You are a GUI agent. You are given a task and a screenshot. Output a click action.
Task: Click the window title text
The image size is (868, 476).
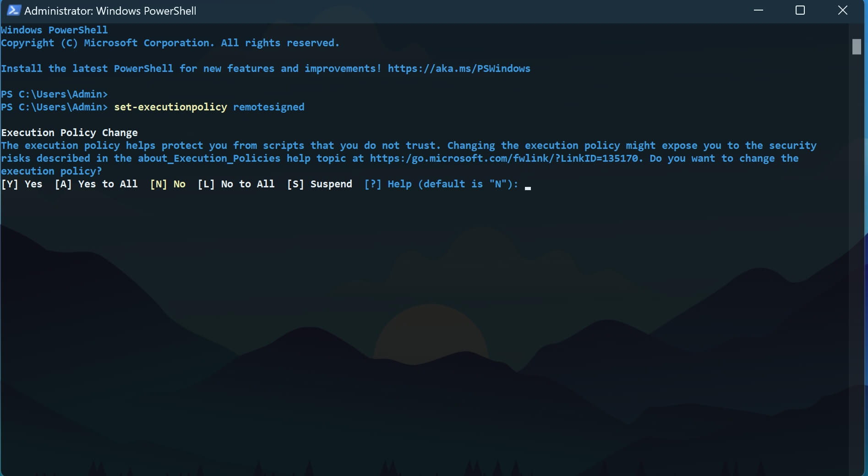(110, 11)
